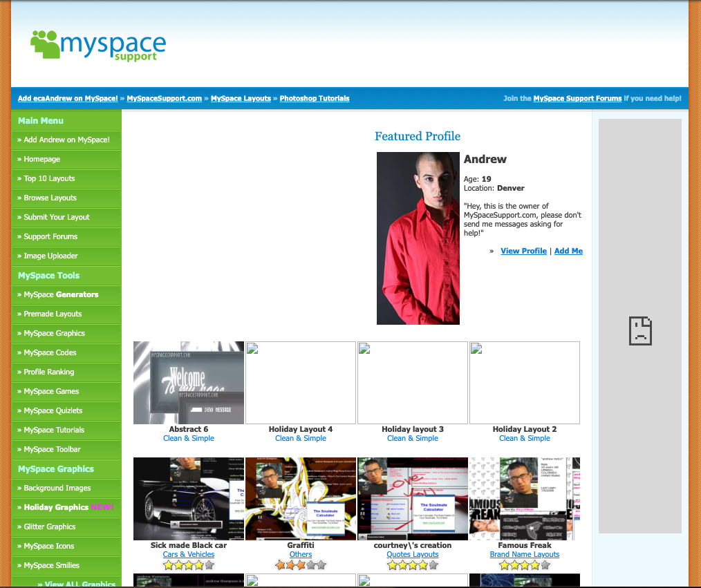
Task: Go to Homepage menu item
Action: (x=66, y=159)
